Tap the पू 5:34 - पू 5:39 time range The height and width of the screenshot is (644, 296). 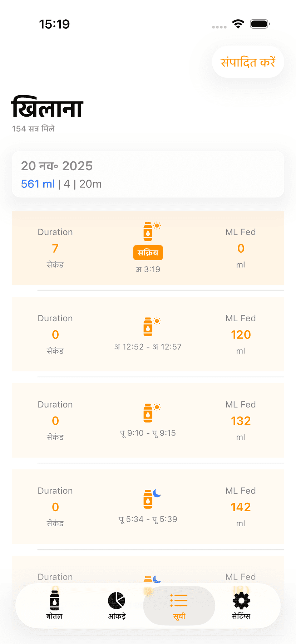(x=148, y=519)
